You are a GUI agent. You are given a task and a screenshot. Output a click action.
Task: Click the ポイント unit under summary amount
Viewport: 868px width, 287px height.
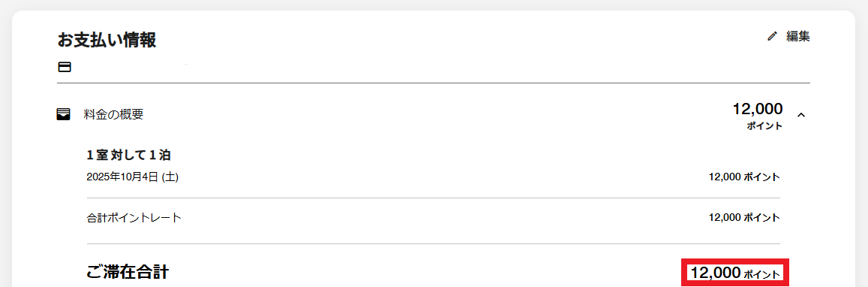click(764, 126)
